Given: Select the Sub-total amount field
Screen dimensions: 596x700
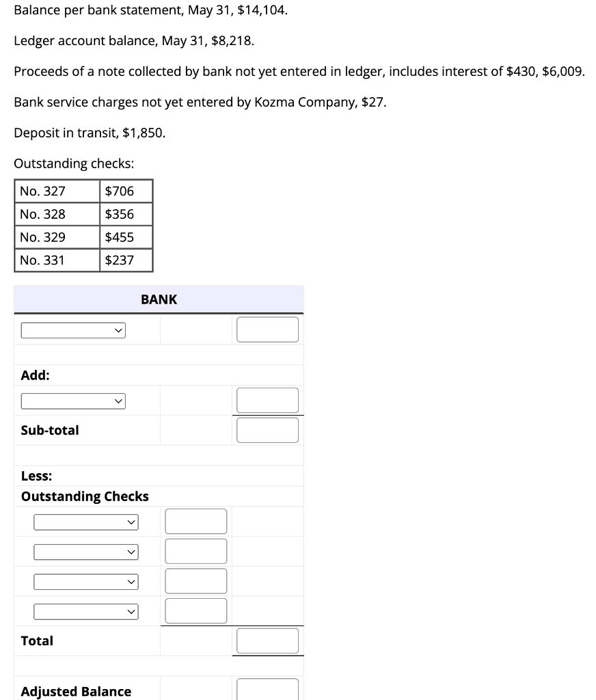Looking at the screenshot, I should click(267, 430).
